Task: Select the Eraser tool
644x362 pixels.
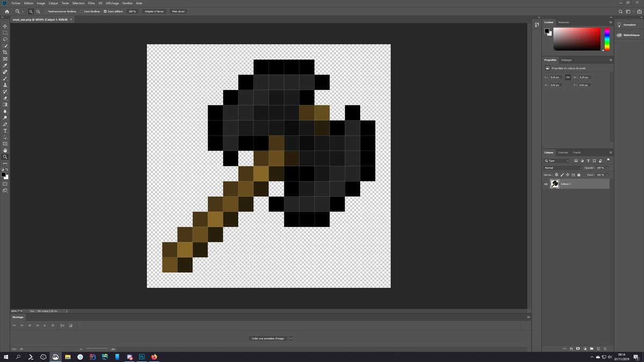Action: coord(5,98)
